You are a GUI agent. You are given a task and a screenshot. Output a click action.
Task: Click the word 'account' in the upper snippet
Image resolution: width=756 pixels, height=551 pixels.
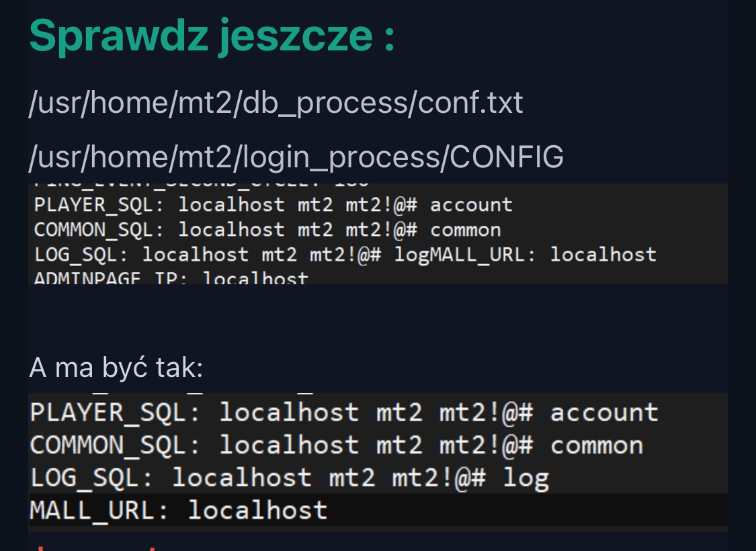471,205
